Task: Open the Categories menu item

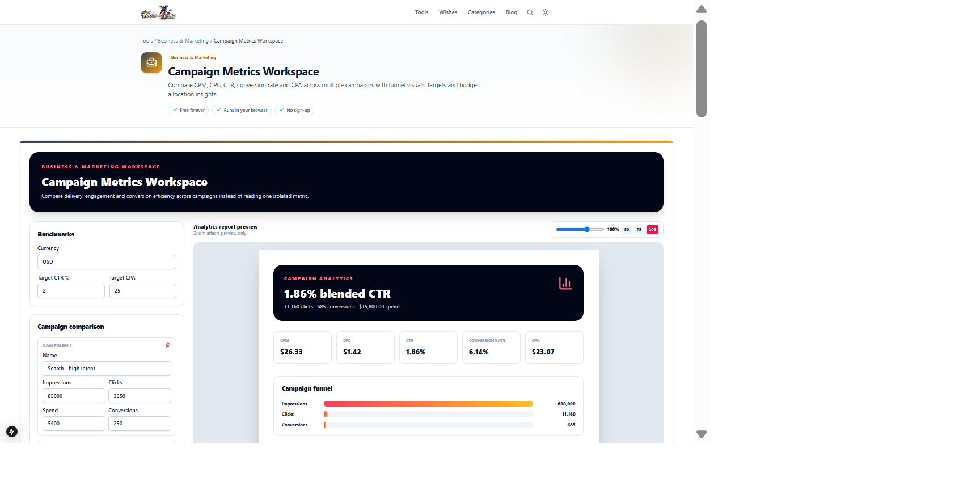Action: [x=481, y=12]
